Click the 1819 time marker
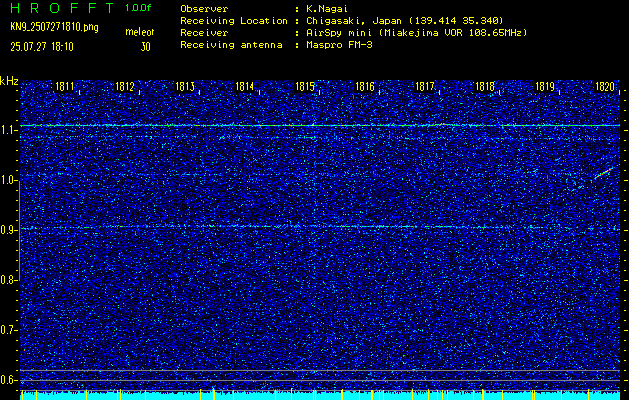Image resolution: width=629 pixels, height=400 pixels. (545, 87)
